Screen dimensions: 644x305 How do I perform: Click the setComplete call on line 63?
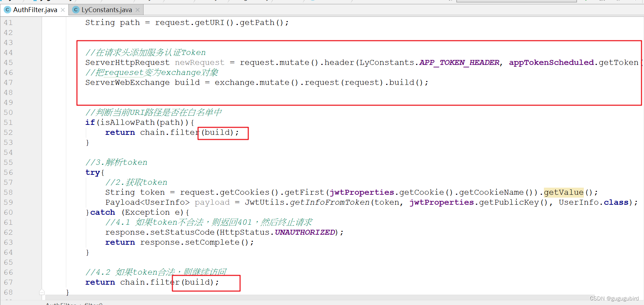coord(212,242)
